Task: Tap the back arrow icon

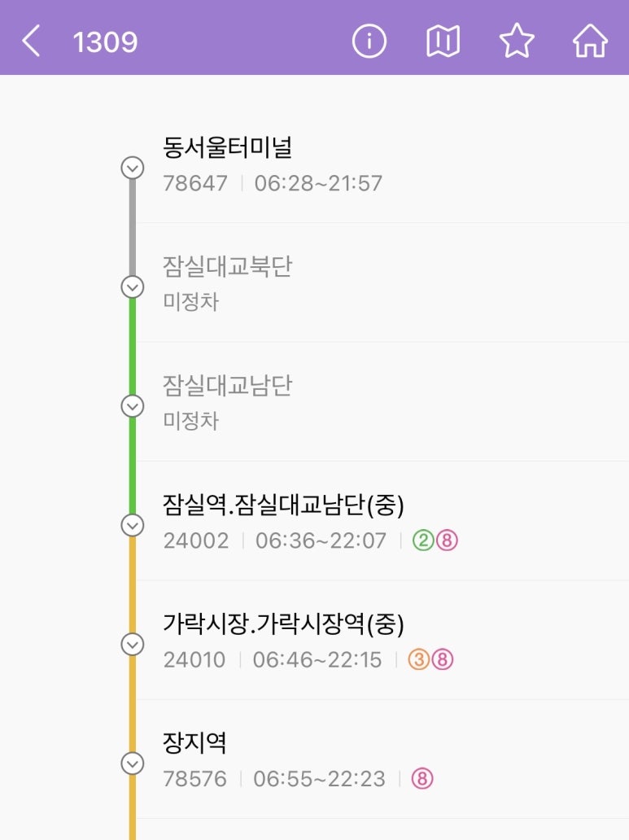Action: point(31,41)
